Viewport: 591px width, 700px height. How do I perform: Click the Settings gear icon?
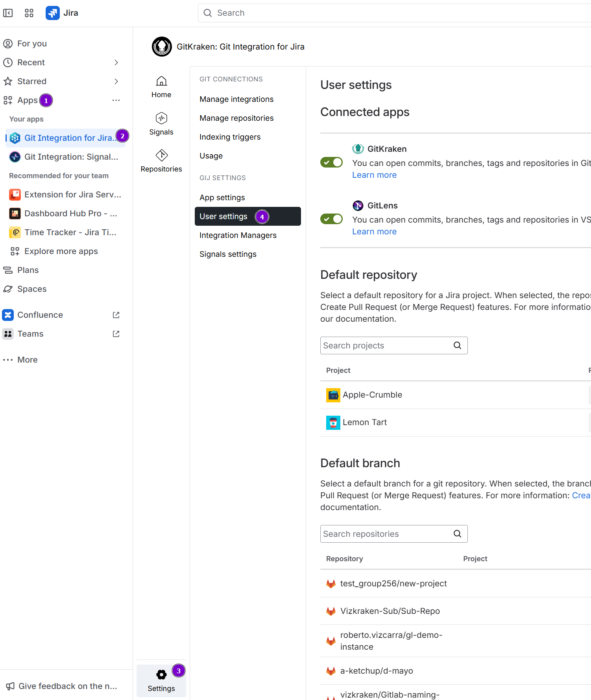[x=161, y=675]
